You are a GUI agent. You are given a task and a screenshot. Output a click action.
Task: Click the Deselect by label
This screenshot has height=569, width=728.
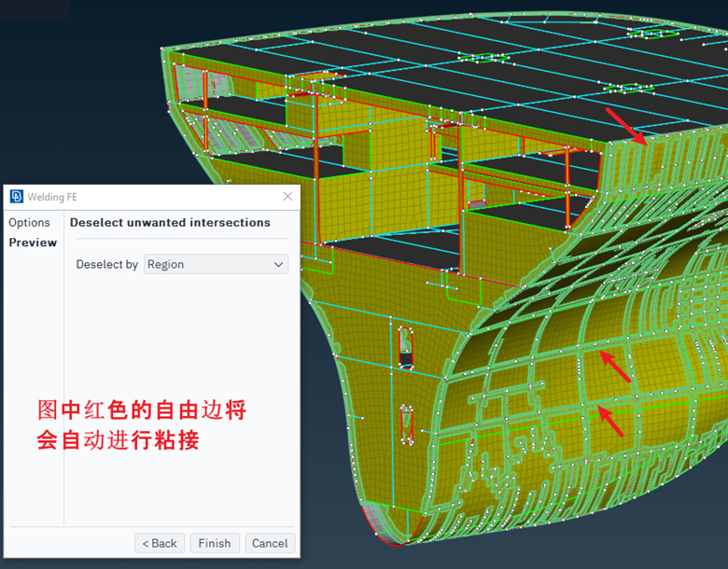[x=106, y=265]
